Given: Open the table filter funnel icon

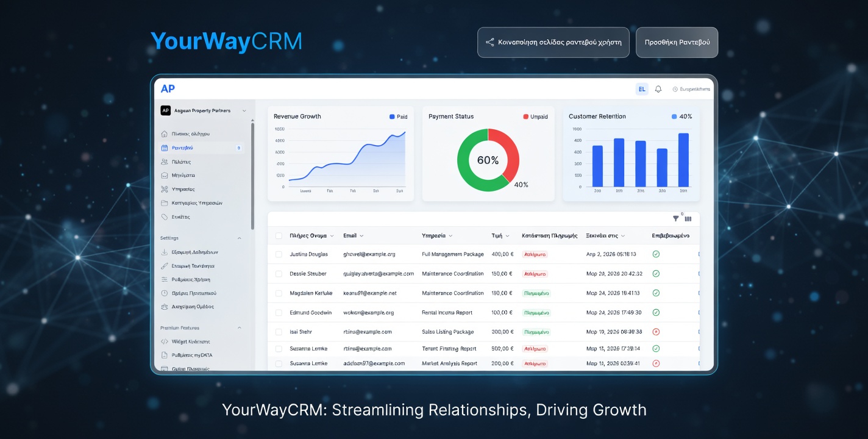Looking at the screenshot, I should [675, 218].
